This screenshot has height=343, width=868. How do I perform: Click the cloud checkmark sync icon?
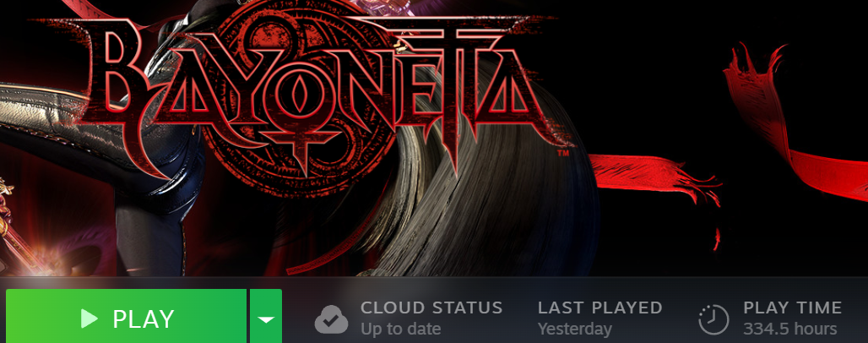(x=332, y=319)
